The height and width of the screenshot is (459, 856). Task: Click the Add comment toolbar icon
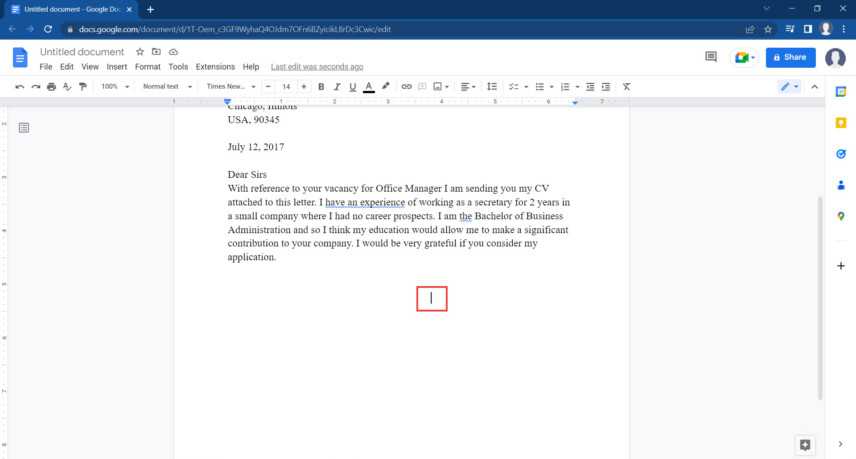[422, 87]
